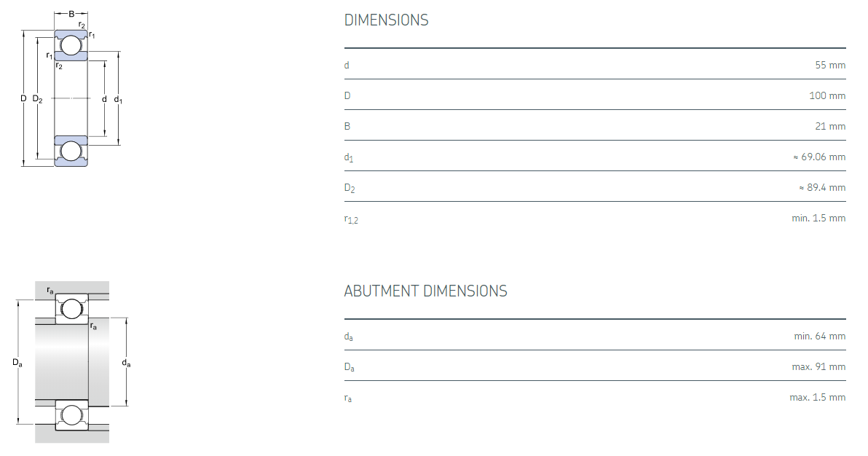868x456 pixels.
Task: Click the width 'B' label in the table
Action: (347, 126)
